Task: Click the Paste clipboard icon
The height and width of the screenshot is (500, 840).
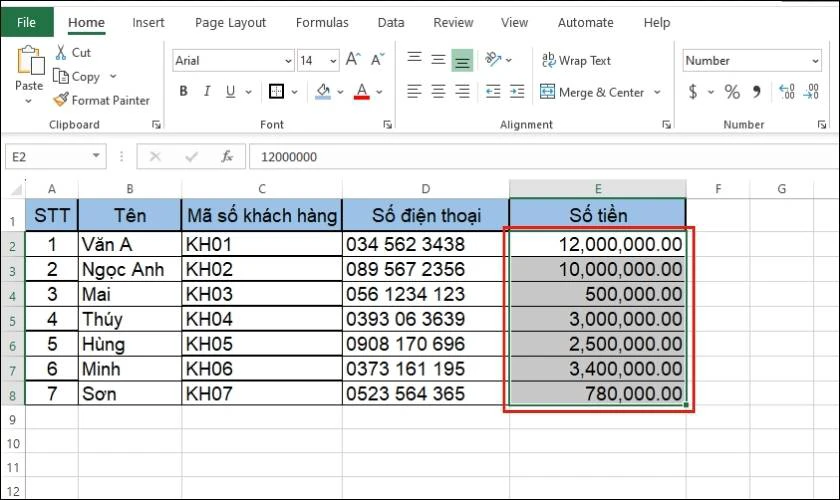Action: click(x=29, y=60)
